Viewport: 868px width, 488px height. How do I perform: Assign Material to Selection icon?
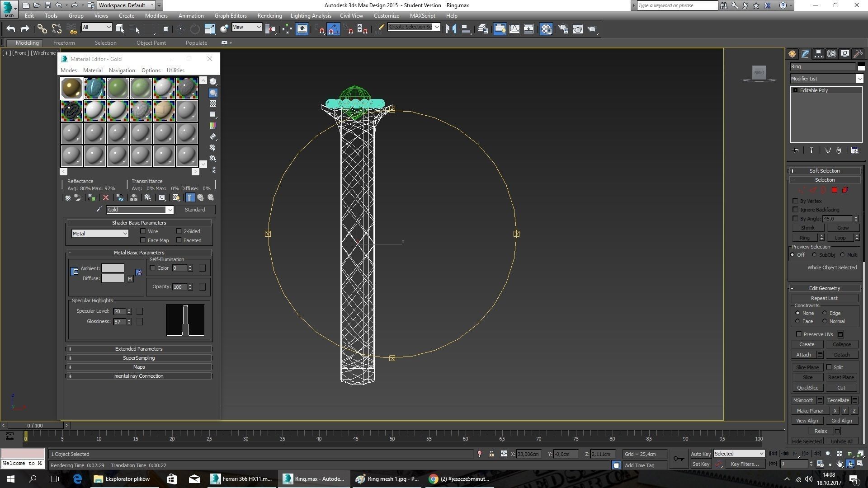click(x=91, y=197)
